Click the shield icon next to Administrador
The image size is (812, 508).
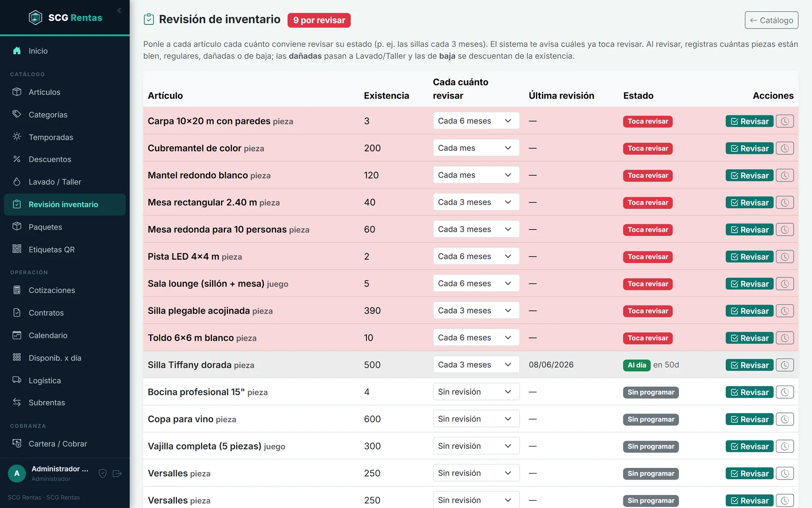pos(103,473)
